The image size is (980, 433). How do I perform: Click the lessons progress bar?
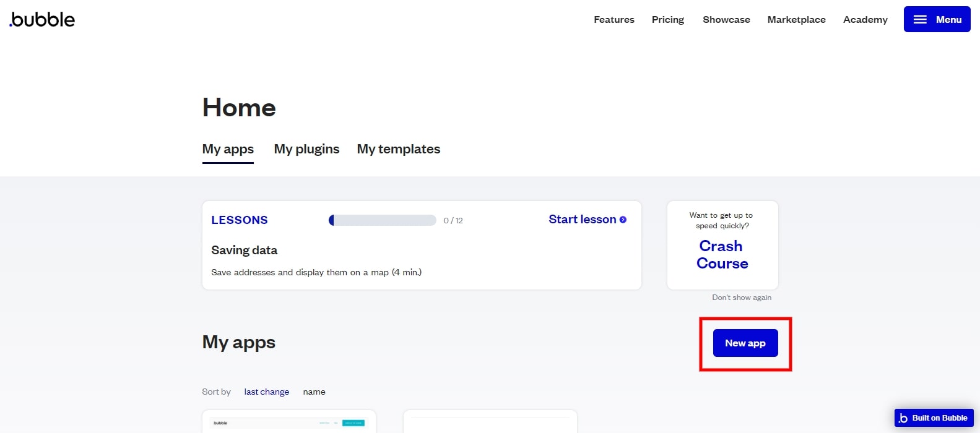382,220
